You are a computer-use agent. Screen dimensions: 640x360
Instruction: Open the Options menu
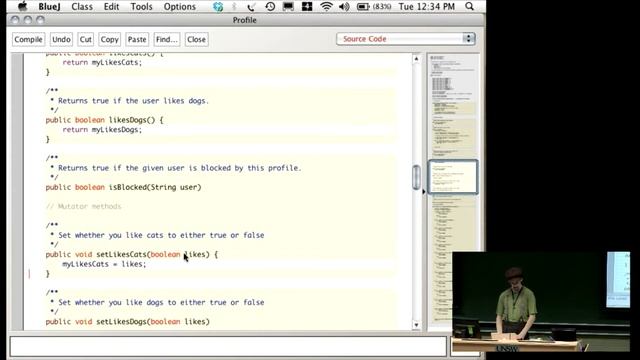pyautogui.click(x=180, y=7)
